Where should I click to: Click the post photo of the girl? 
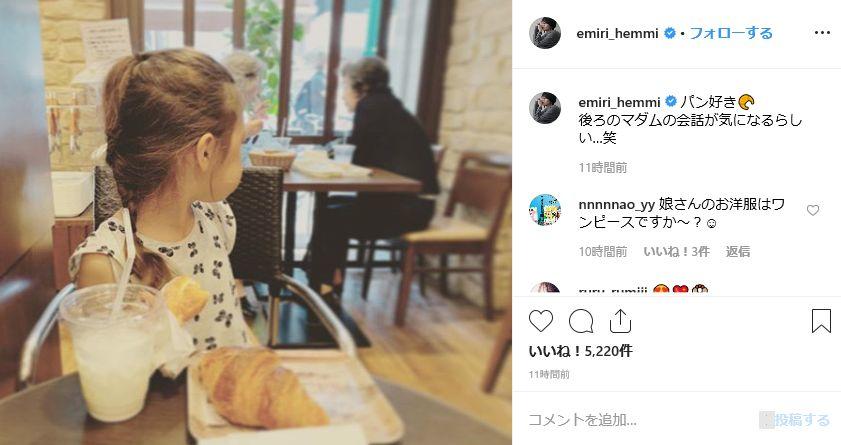pos(256,222)
